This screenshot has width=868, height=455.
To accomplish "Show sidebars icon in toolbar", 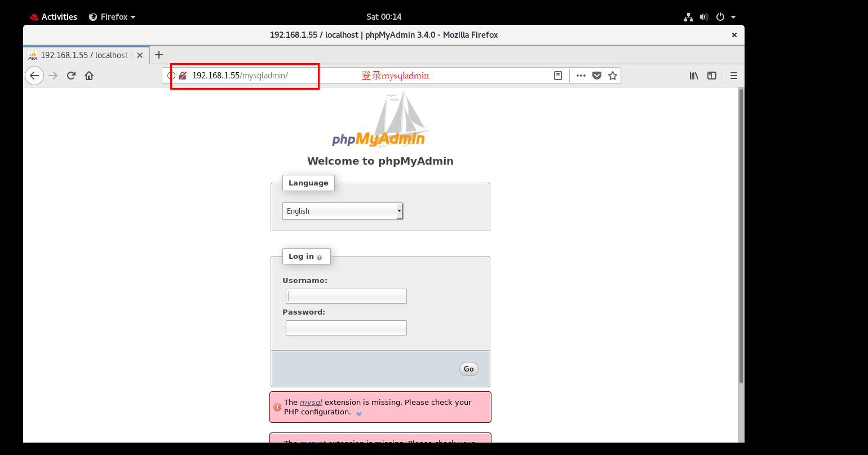I will (712, 76).
